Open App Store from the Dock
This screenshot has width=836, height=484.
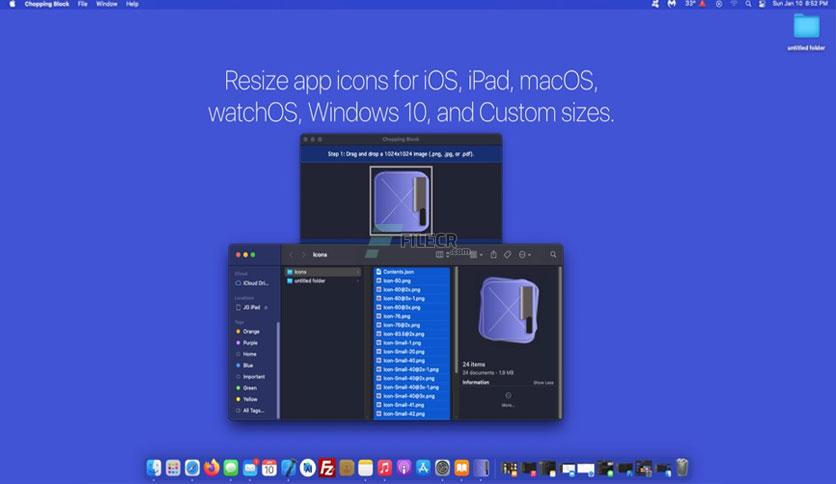423,468
